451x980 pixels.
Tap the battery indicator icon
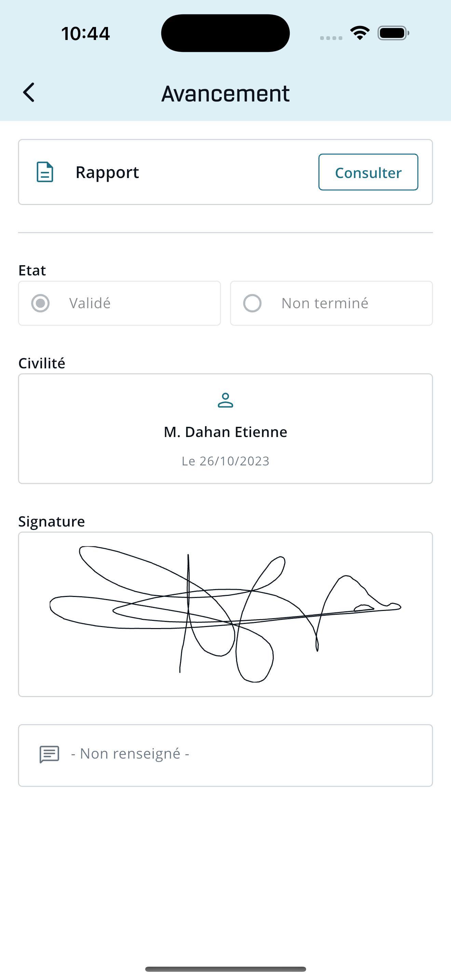pyautogui.click(x=393, y=33)
